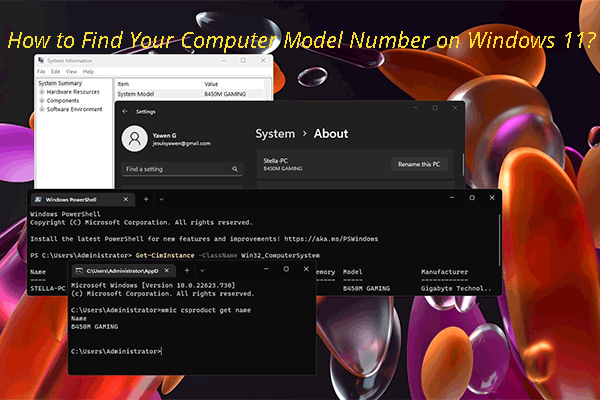
Task: Click Rename this PC button
Action: (x=419, y=164)
